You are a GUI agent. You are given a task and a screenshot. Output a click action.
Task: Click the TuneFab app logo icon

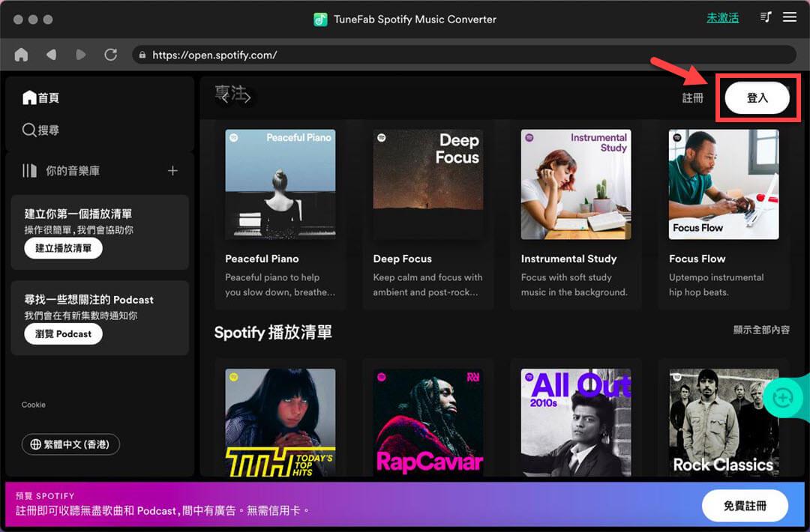[320, 19]
